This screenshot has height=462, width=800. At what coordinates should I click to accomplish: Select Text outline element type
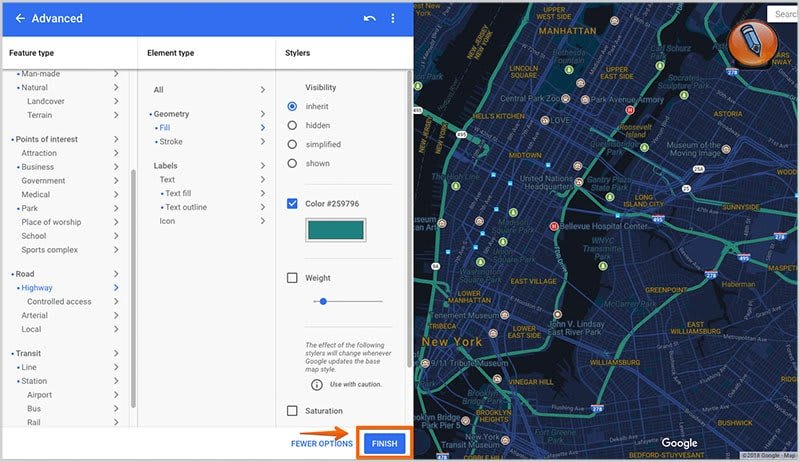point(186,207)
